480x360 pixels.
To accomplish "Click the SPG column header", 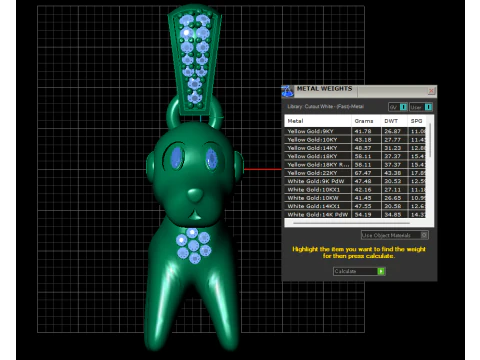I will coord(417,121).
